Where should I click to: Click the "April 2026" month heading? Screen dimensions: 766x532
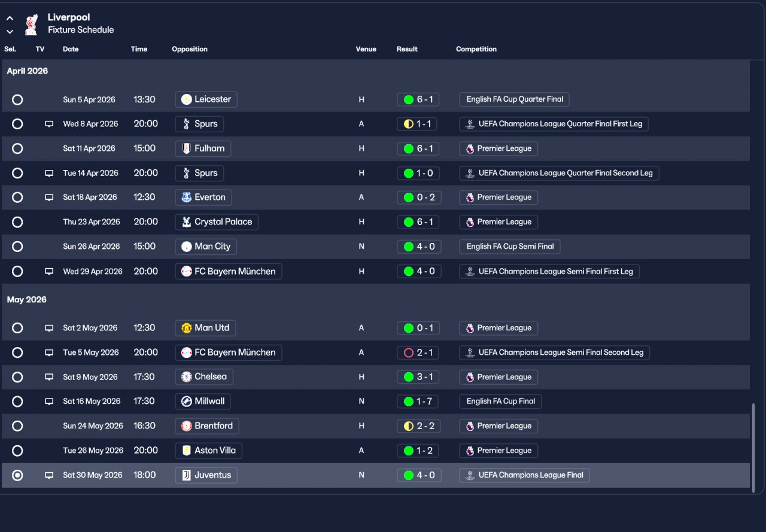click(x=28, y=71)
